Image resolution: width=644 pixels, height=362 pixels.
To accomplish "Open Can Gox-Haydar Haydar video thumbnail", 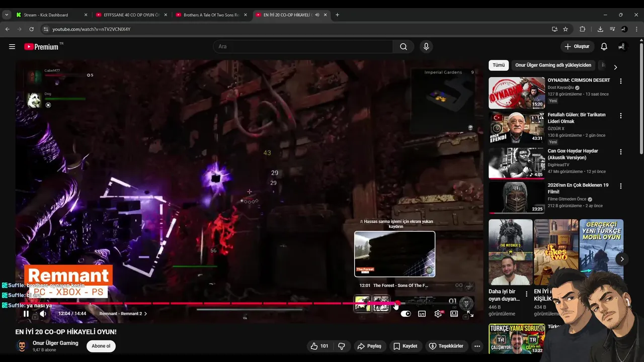I will point(517,163).
